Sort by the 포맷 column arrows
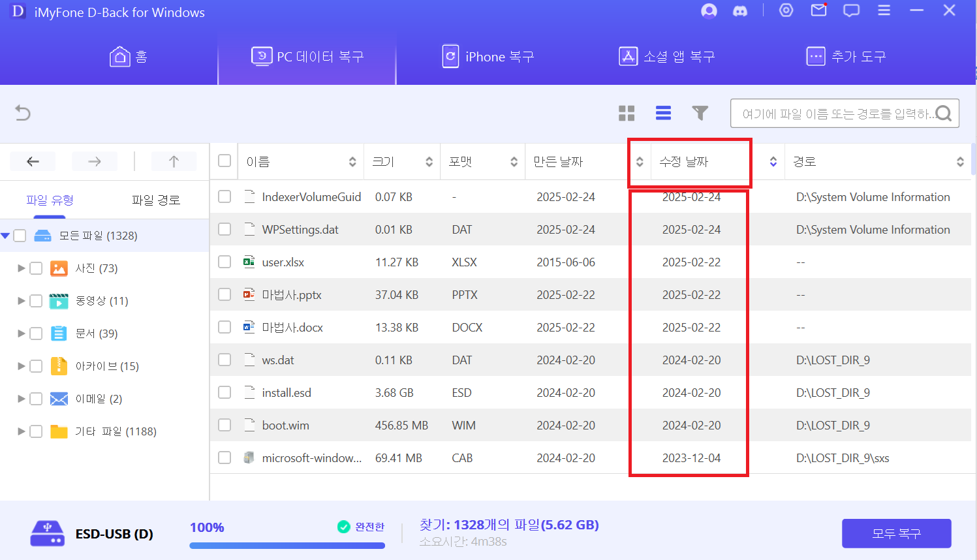Image resolution: width=977 pixels, height=560 pixels. [x=514, y=162]
